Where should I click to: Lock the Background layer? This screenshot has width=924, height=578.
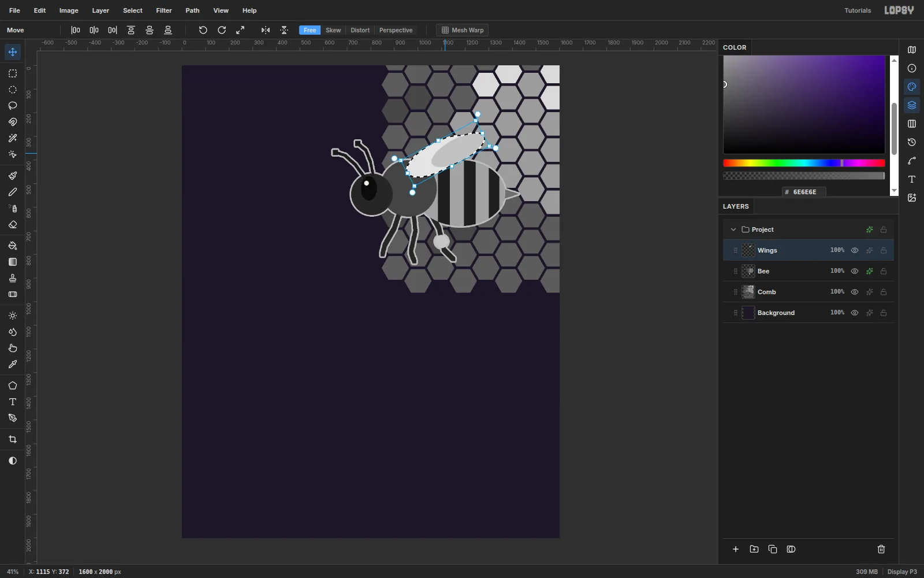(884, 313)
